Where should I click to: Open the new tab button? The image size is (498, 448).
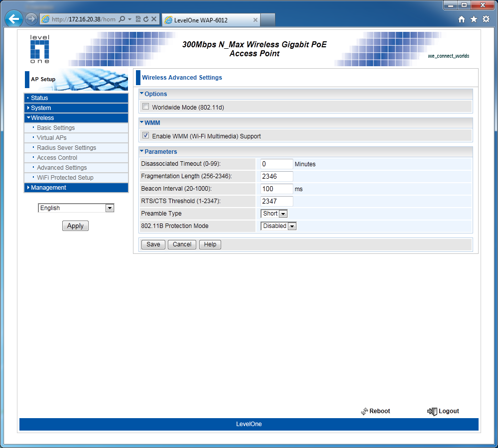pos(268,20)
